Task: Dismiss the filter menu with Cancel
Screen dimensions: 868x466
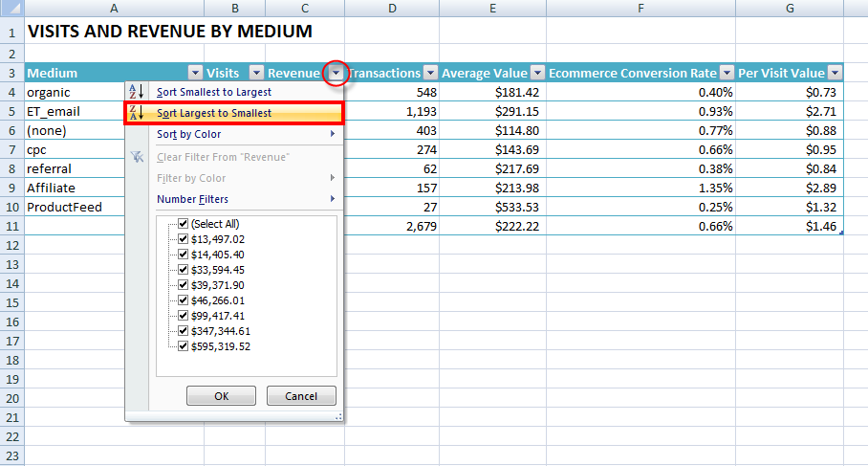Action: (x=301, y=395)
